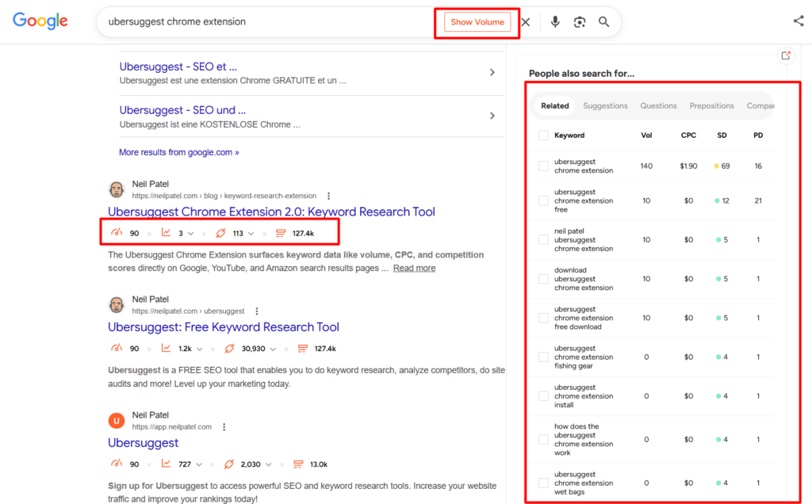Open three-dot menu beside keyword-research-extension URL
Screen dimensions: 812x504
pyautogui.click(x=328, y=196)
